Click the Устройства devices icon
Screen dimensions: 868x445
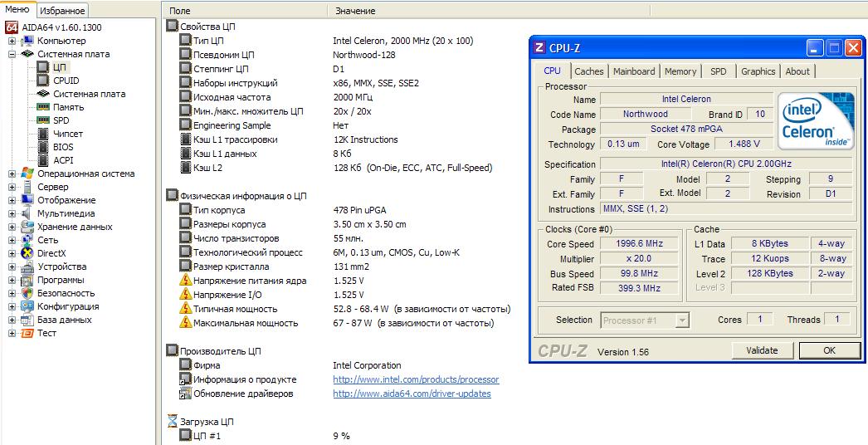27,267
